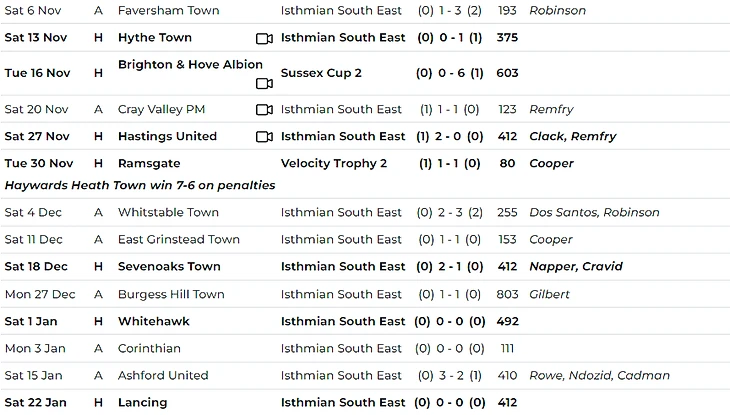Click the East Grinstead Town opponent
This screenshot has width=730, height=415.
tap(179, 240)
